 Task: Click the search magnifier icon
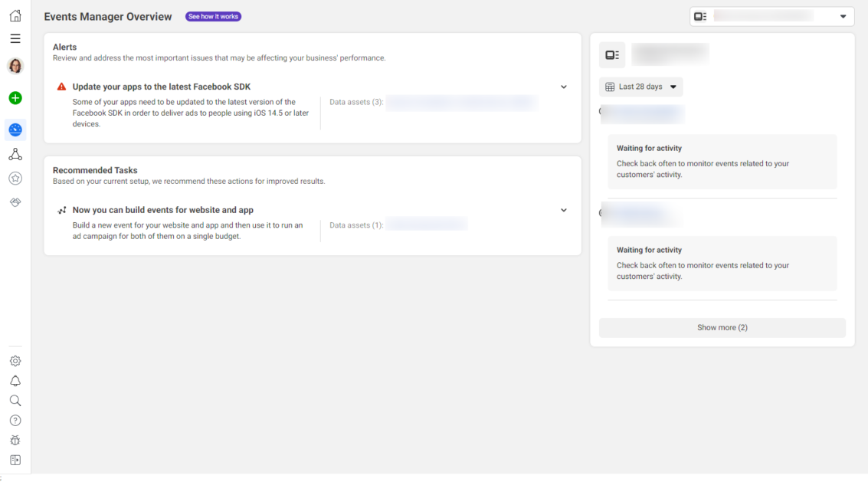[15, 401]
